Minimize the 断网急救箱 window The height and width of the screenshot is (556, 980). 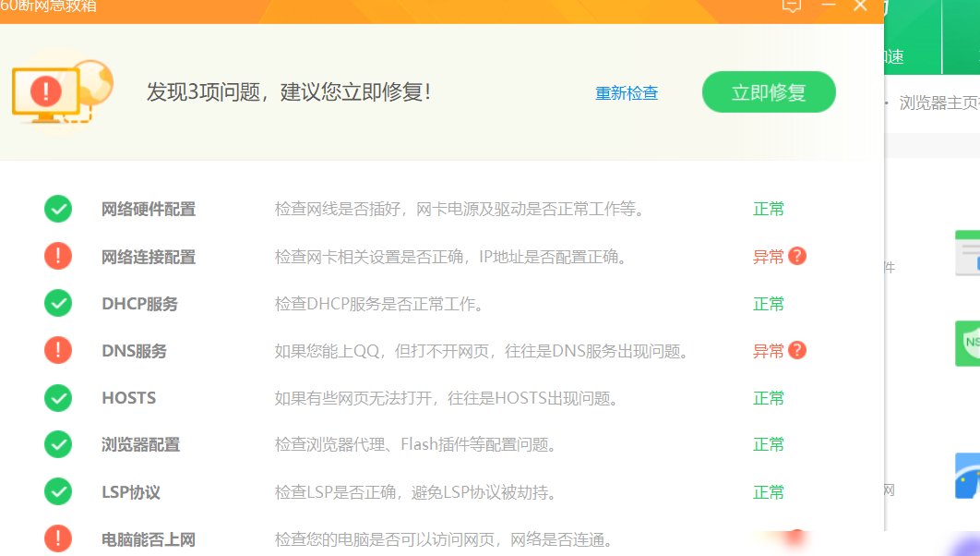[x=828, y=5]
